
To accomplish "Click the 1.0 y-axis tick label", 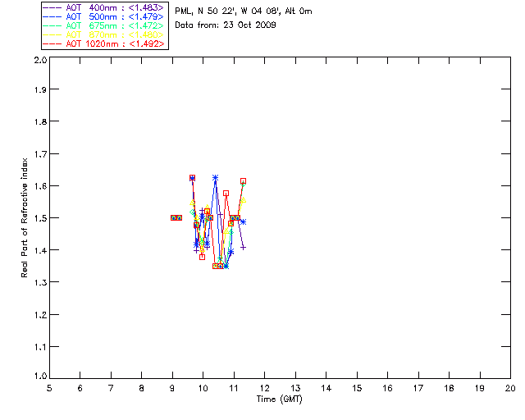I will pyautogui.click(x=40, y=377).
